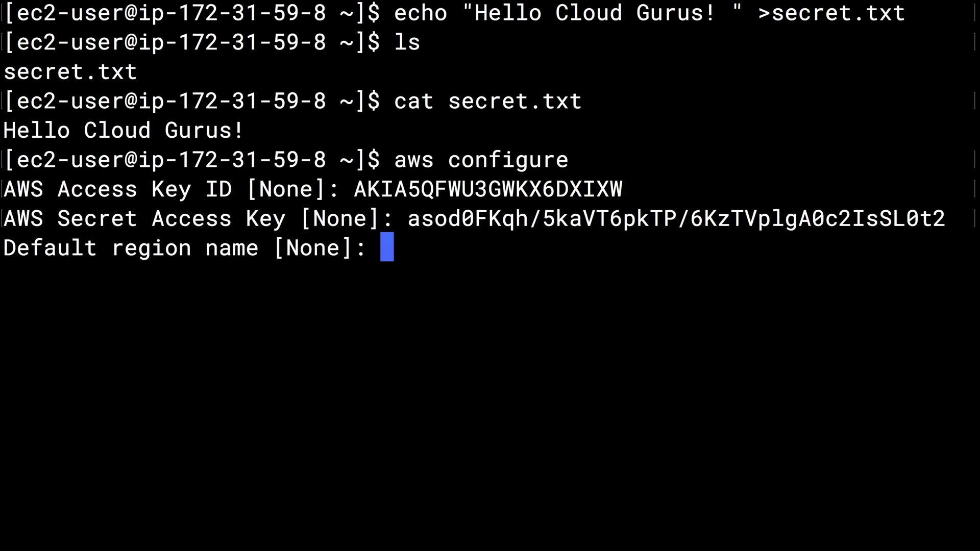Image resolution: width=980 pixels, height=551 pixels.
Task: Click '[None]' on the Access Key ID line
Action: coord(286,189)
